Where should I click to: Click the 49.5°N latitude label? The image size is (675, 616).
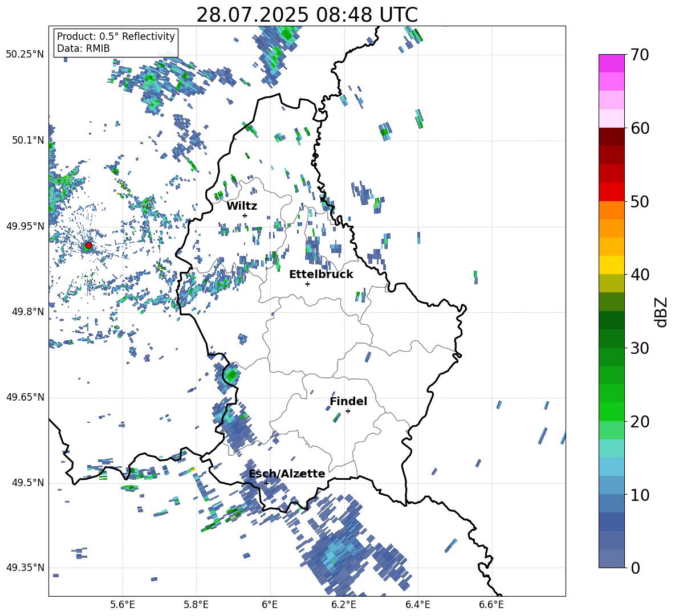[28, 483]
